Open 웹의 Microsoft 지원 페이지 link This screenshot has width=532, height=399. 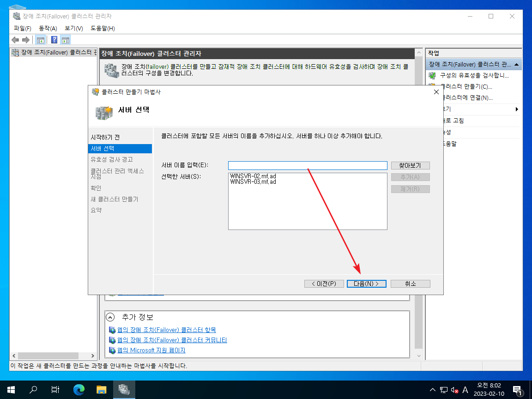point(151,350)
